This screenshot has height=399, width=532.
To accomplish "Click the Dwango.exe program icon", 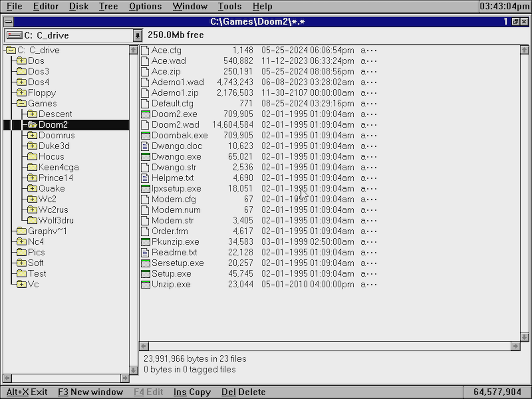I will coord(145,157).
